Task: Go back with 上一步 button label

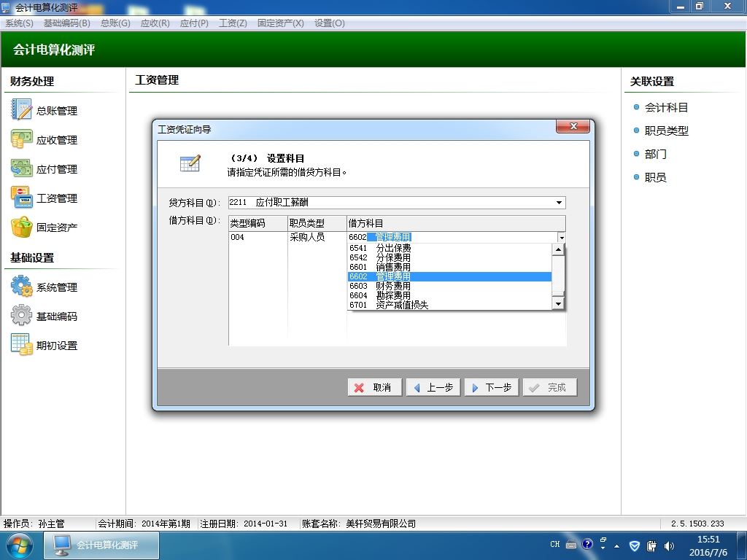Action: (440, 388)
